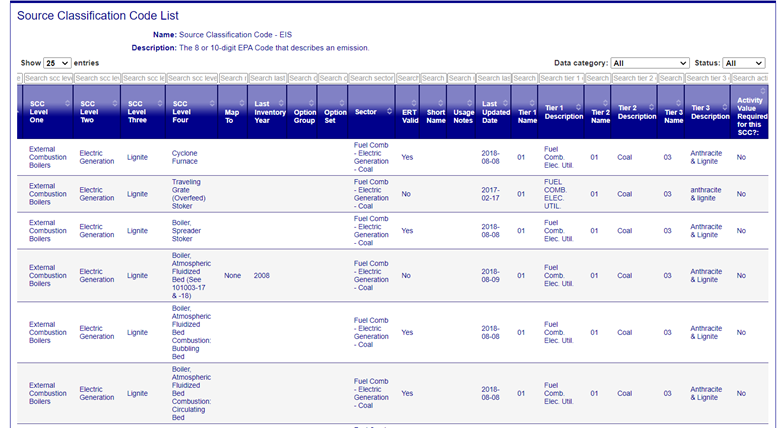Click the Tier 3 Description search field
780x428 pixels.
[708, 78]
